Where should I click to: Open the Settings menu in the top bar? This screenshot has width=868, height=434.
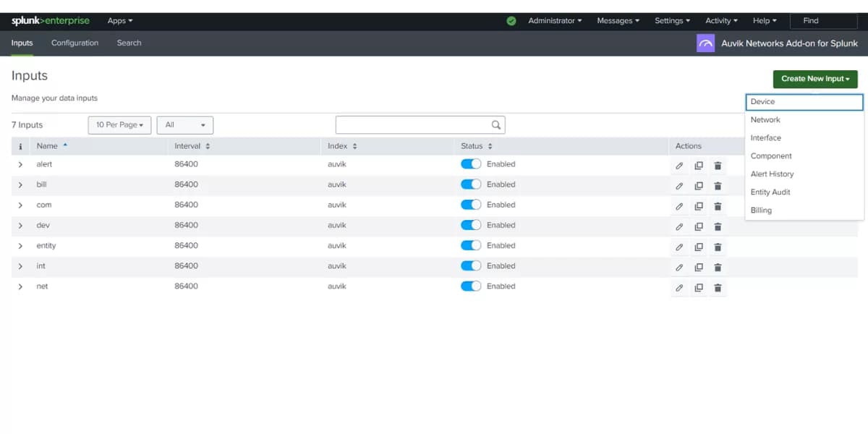coord(671,20)
